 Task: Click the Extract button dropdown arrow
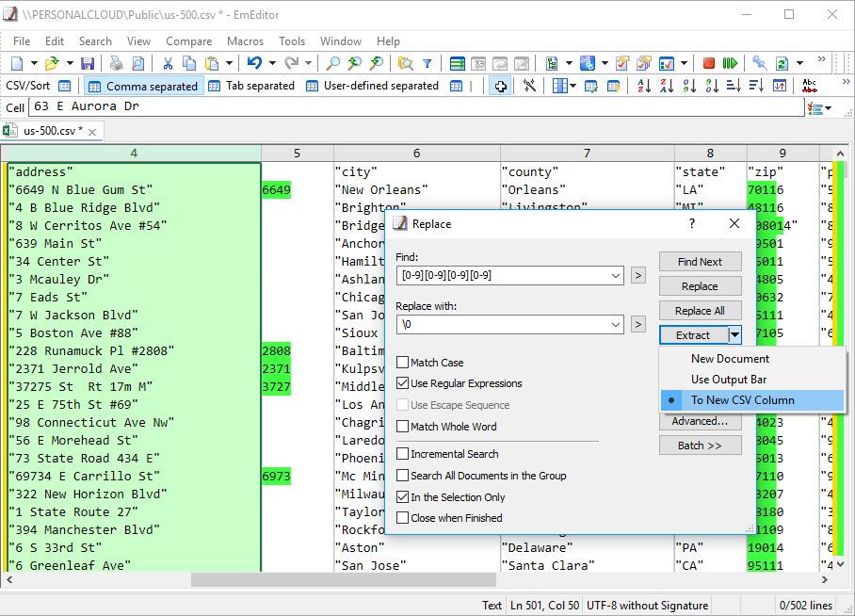coord(734,335)
